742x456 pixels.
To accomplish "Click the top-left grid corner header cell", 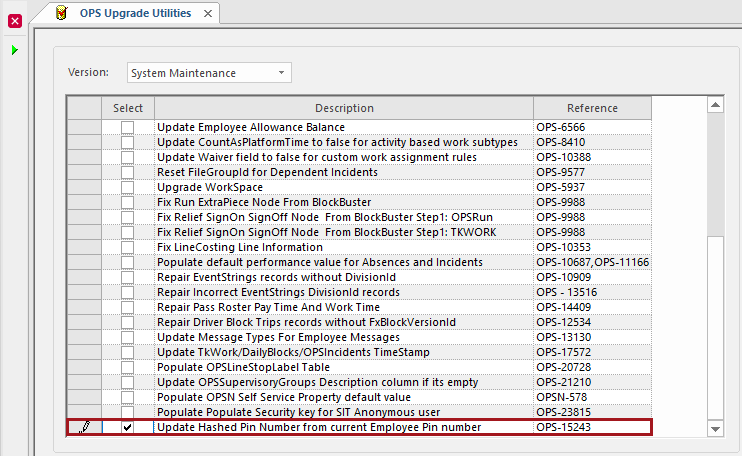I will coord(85,108).
